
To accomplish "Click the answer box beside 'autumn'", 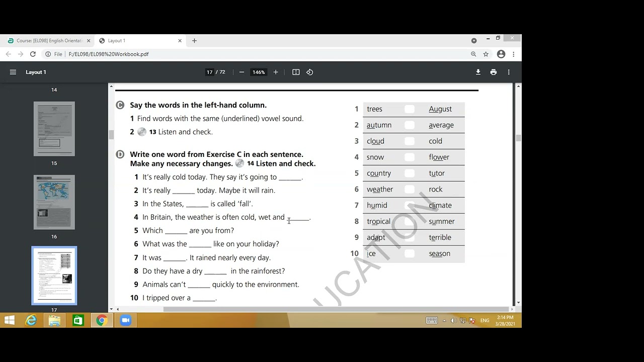I will tap(410, 125).
